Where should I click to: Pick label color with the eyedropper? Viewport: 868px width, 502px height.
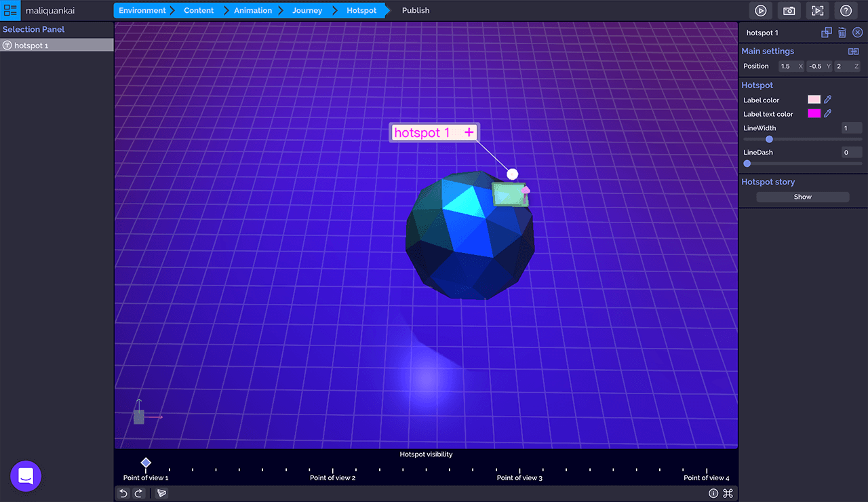click(827, 100)
